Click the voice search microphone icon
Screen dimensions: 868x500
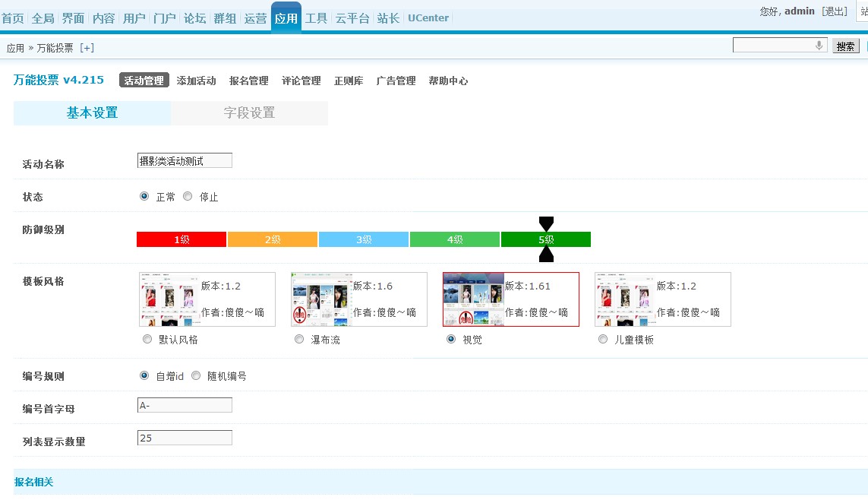819,45
